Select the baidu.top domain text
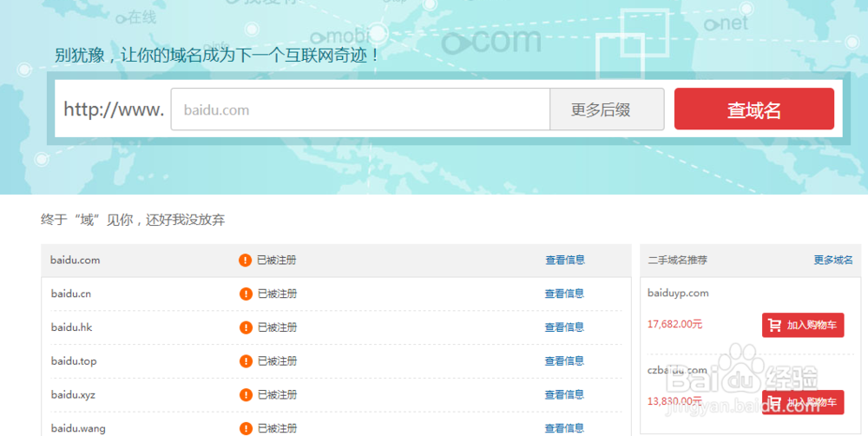The width and height of the screenshot is (868, 436). [74, 361]
